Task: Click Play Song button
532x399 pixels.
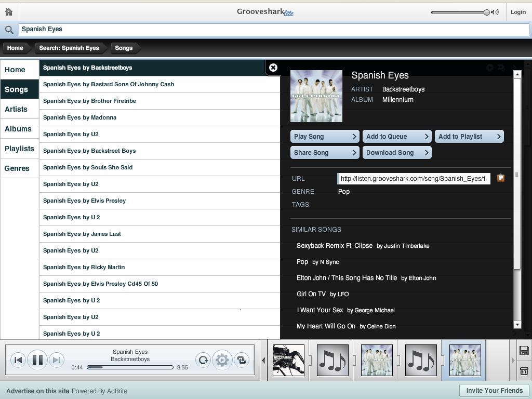Action: pyautogui.click(x=325, y=137)
